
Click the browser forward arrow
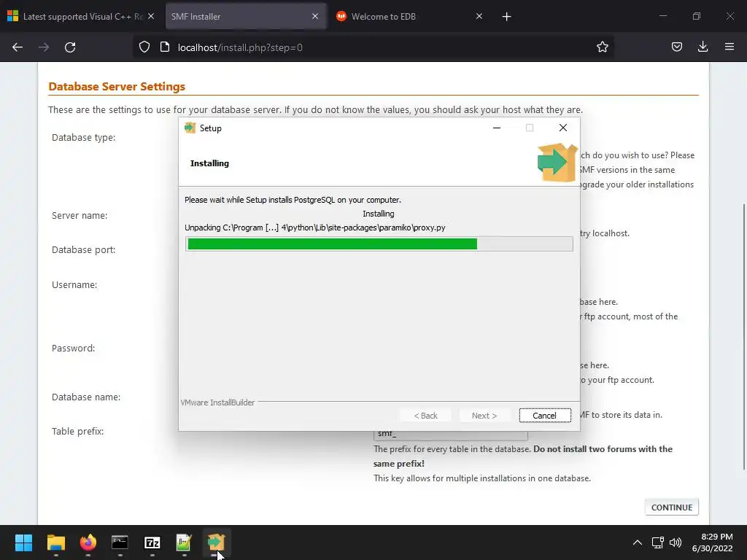(x=44, y=47)
